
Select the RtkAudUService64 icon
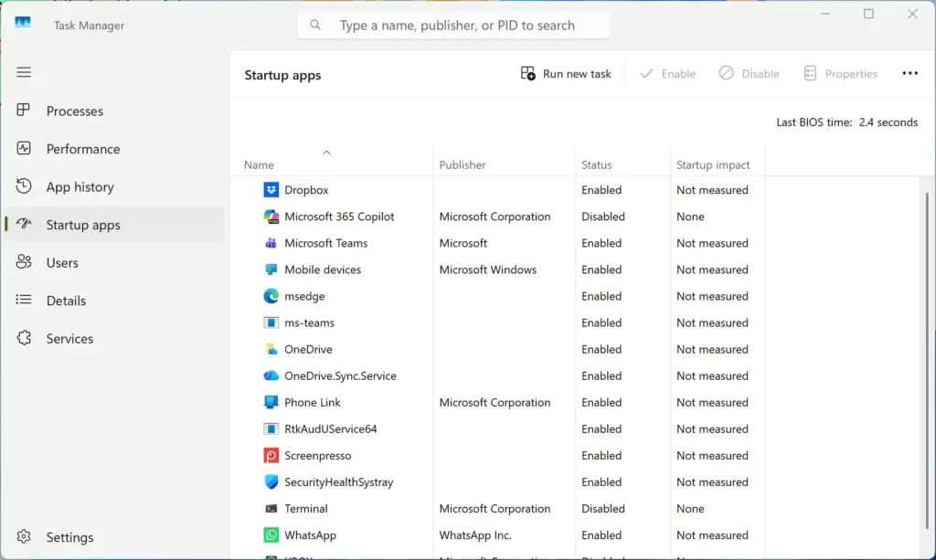tap(271, 428)
